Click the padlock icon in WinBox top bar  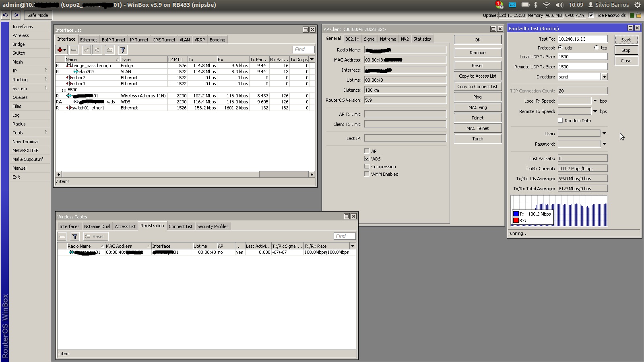(x=639, y=15)
